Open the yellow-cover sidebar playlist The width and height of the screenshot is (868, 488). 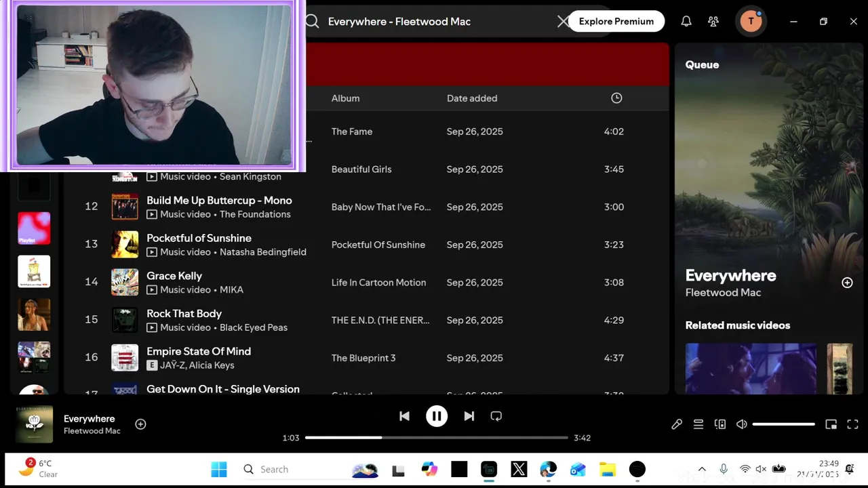tap(34, 271)
